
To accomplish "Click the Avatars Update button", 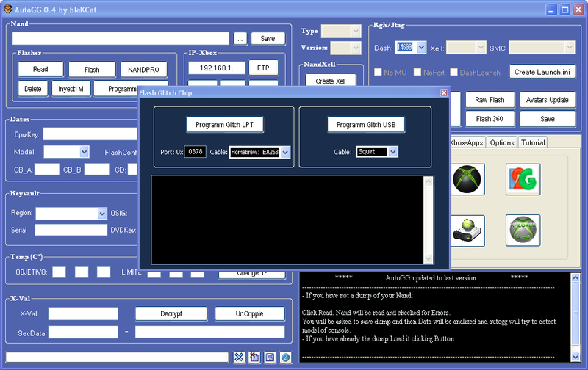I will [548, 100].
